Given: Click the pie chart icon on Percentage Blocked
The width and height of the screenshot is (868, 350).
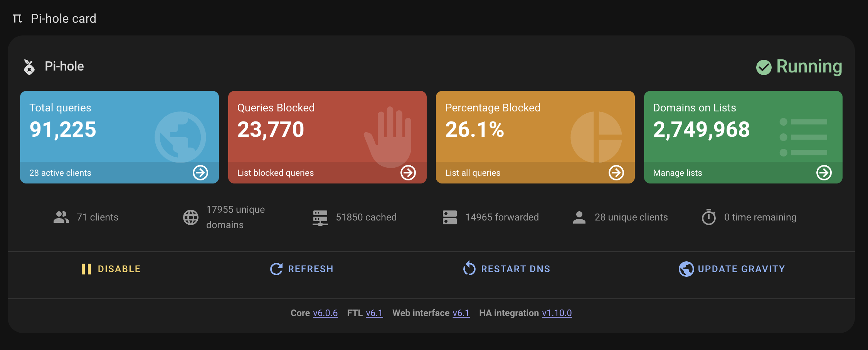Looking at the screenshot, I should click(596, 137).
